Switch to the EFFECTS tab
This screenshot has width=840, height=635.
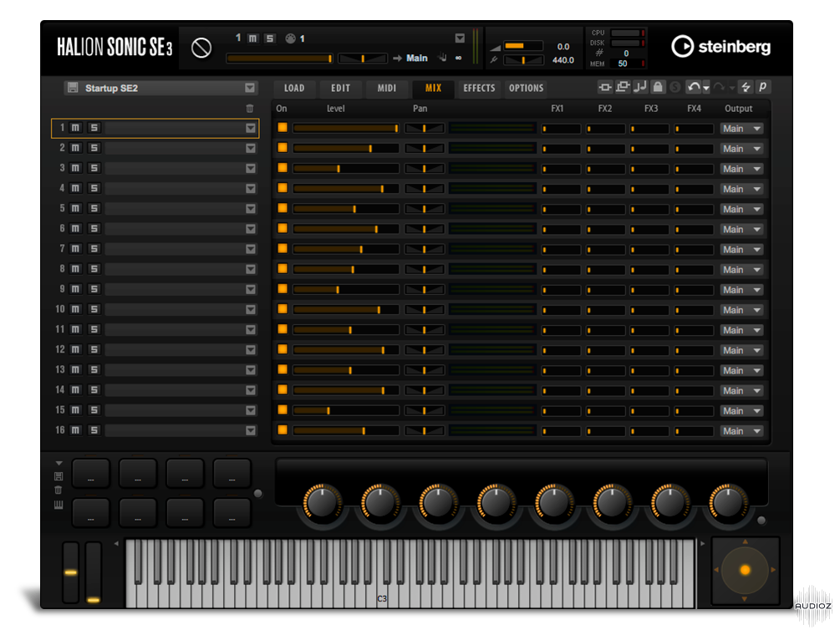pos(479,88)
